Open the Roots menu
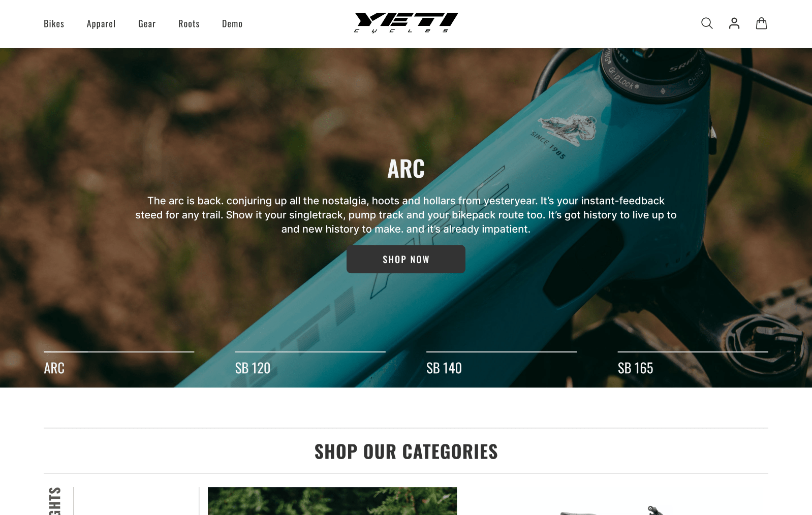The width and height of the screenshot is (812, 515). click(x=189, y=24)
